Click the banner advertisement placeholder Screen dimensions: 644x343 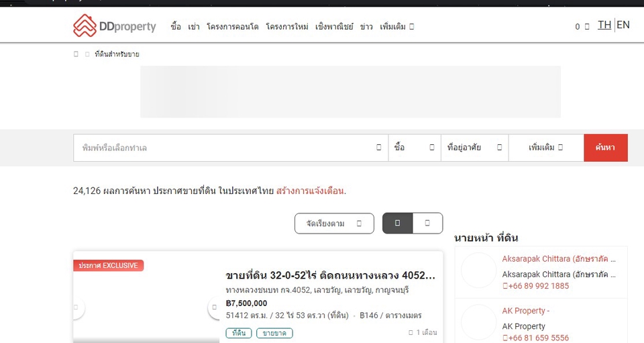pyautogui.click(x=350, y=91)
